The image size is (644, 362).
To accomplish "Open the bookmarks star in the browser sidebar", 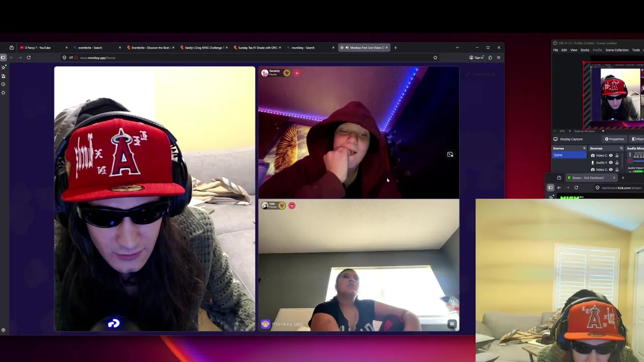I will [4, 93].
